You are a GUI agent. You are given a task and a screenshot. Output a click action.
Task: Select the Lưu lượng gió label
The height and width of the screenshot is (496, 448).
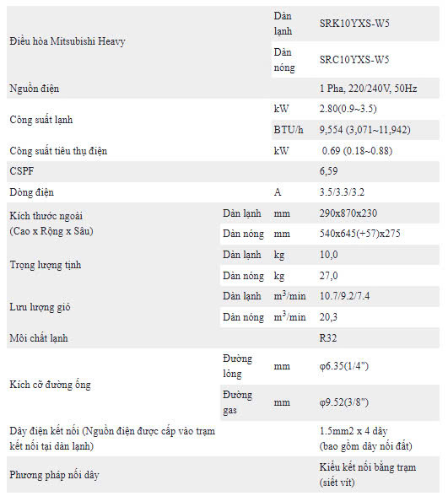(x=40, y=307)
